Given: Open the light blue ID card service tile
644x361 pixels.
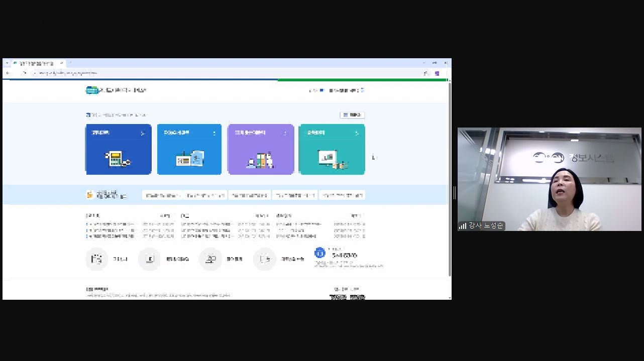Looking at the screenshot, I should point(189,150).
